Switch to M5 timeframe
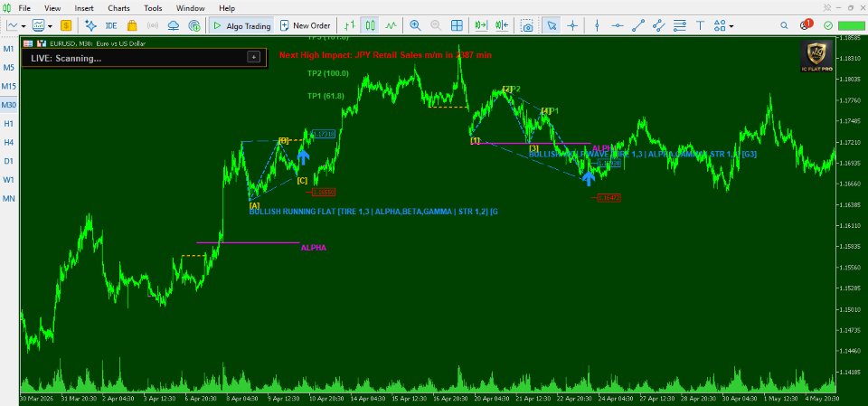 tap(9, 68)
